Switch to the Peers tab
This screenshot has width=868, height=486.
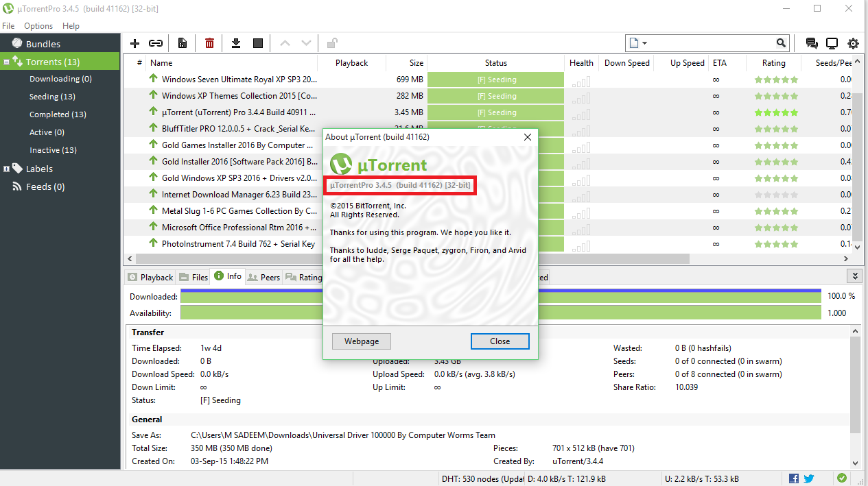[264, 277]
